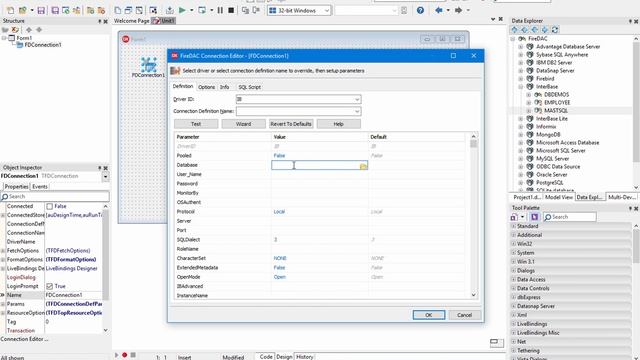Click the Pause program icon in the toolbar
640x360 pixels.
click(x=220, y=10)
